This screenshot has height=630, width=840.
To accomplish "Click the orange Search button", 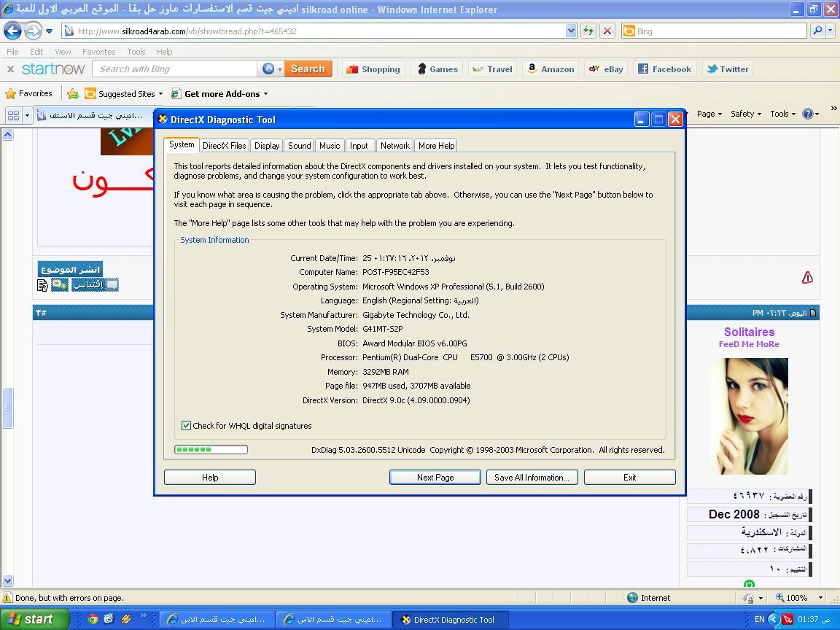I will click(308, 69).
